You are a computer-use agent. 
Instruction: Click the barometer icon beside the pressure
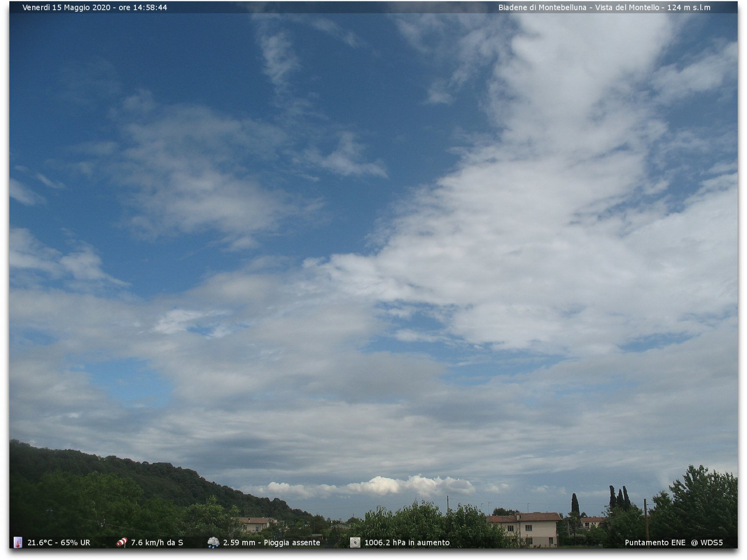pyautogui.click(x=355, y=542)
